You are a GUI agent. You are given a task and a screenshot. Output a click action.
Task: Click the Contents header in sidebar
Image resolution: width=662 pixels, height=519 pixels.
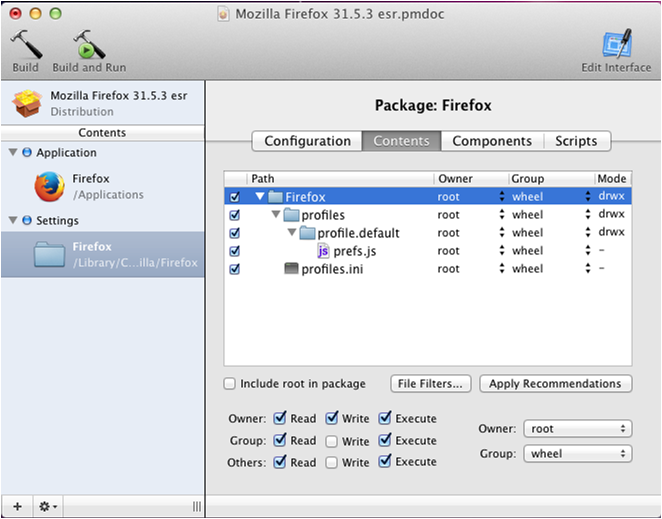[102, 133]
